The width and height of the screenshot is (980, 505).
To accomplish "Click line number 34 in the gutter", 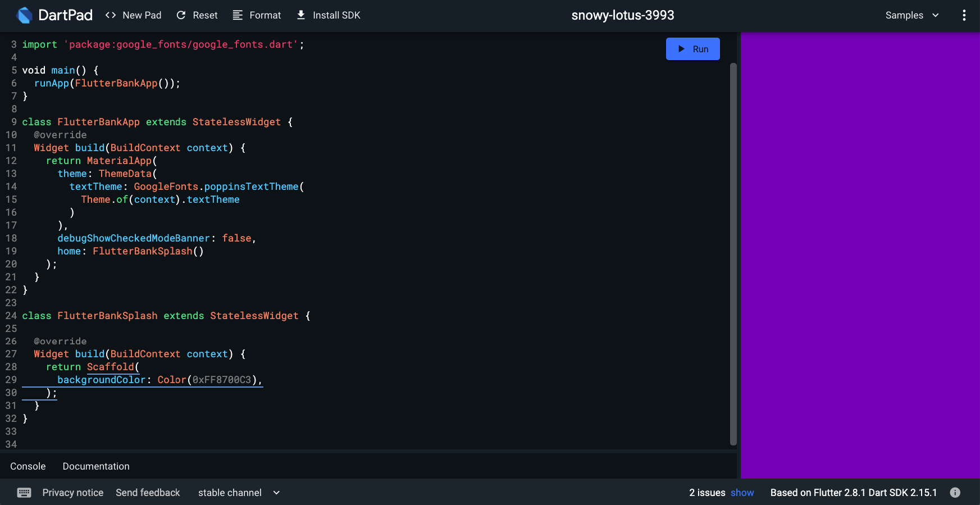I will click(11, 444).
